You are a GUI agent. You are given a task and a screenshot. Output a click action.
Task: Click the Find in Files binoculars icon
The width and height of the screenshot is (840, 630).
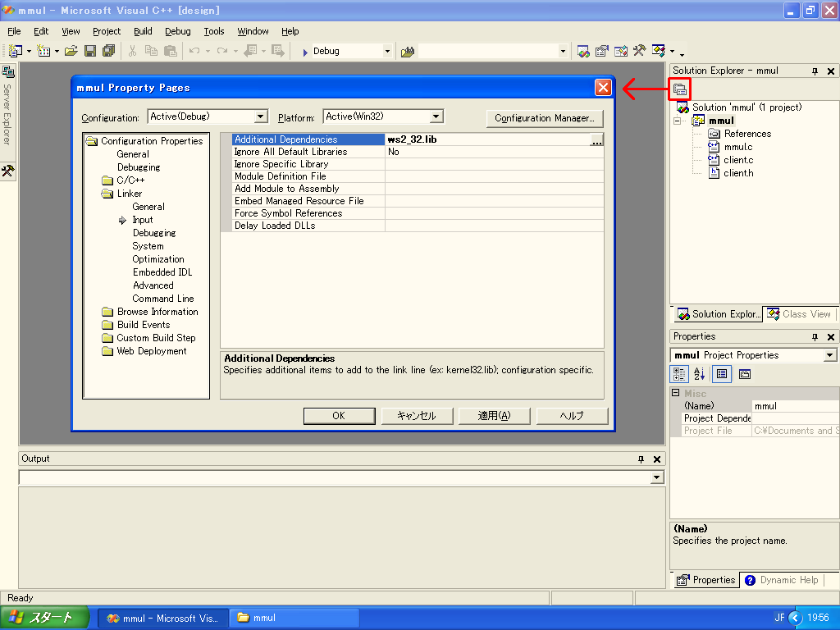point(408,52)
